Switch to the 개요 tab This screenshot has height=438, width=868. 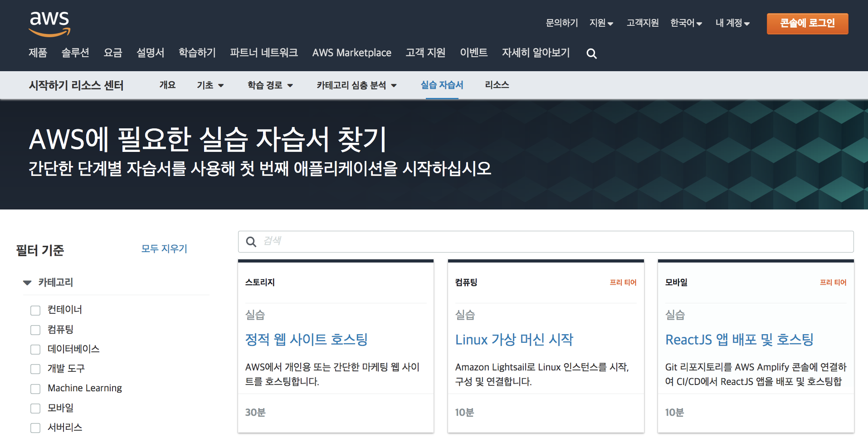click(x=167, y=85)
